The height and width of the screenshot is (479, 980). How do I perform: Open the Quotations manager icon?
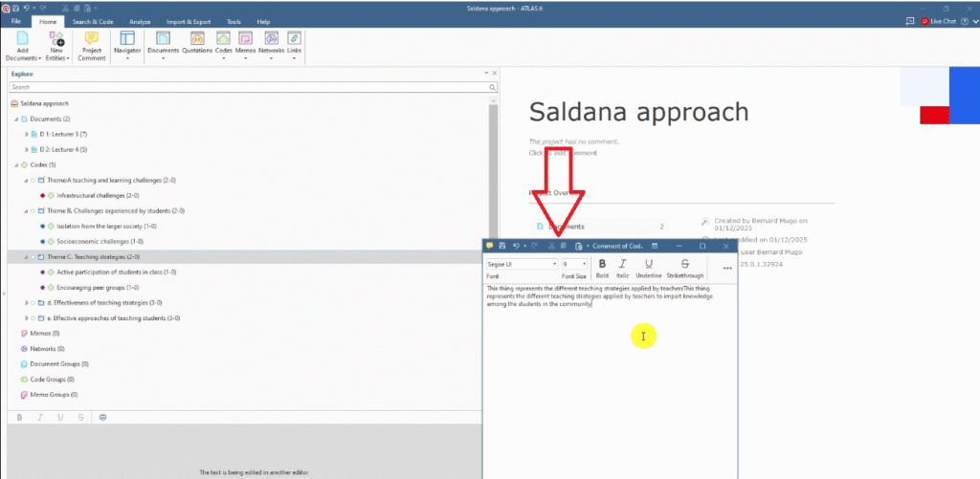pos(197,38)
